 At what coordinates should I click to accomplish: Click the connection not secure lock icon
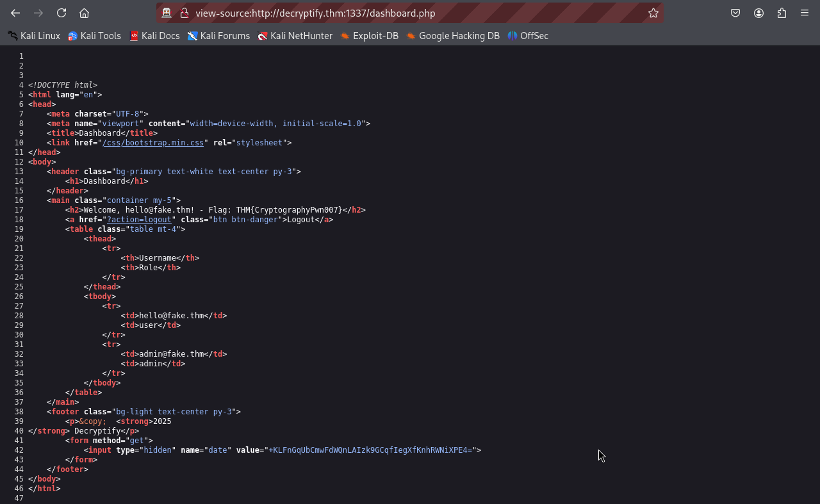[184, 13]
